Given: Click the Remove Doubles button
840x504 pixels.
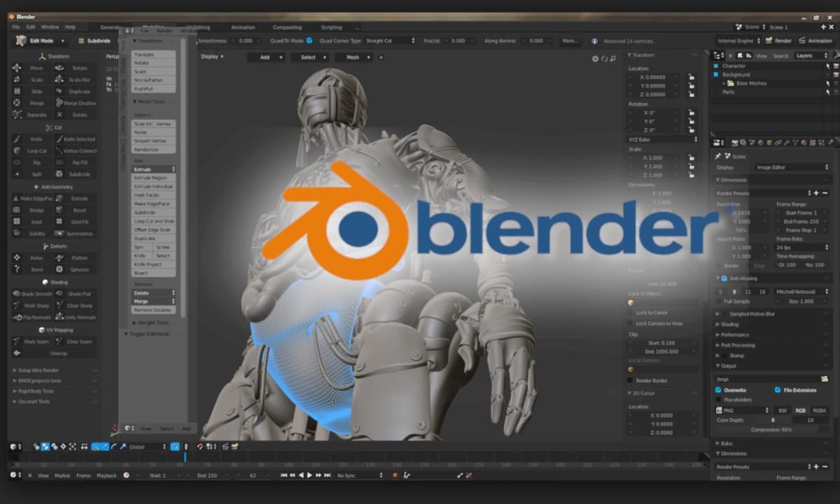Looking at the screenshot, I should (151, 309).
